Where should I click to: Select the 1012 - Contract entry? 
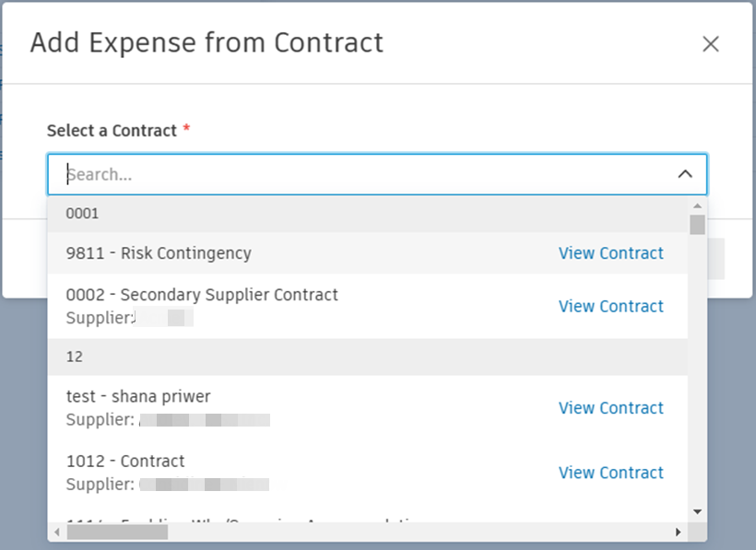[x=125, y=462]
